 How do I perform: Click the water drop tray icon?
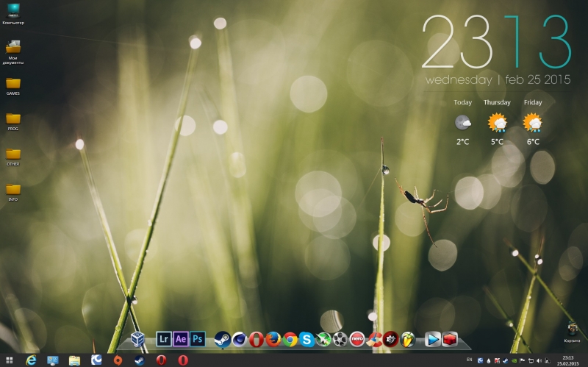[488, 361]
